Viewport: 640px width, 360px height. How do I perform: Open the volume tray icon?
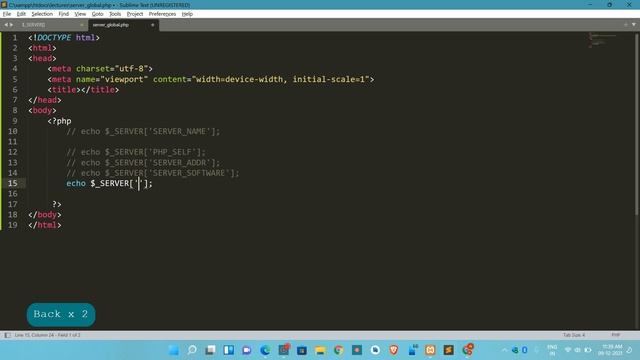pyautogui.click(x=578, y=350)
